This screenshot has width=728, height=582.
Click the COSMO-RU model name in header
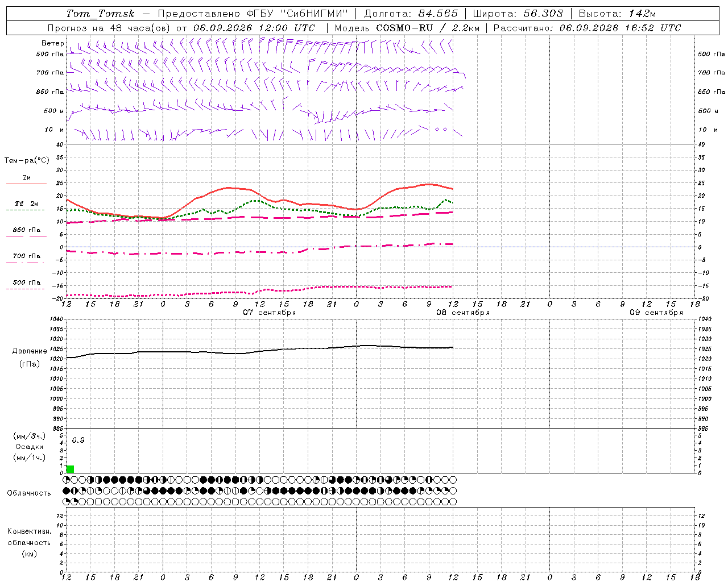click(404, 27)
